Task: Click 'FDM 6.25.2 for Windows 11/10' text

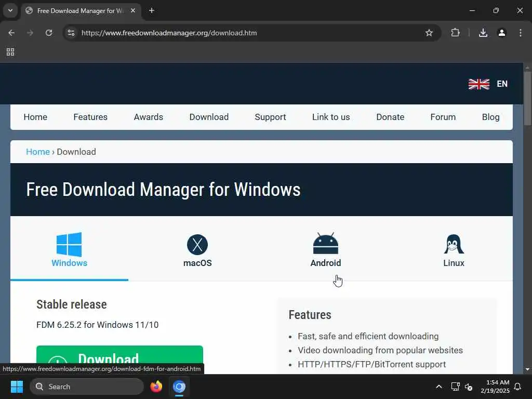Action: click(x=97, y=325)
